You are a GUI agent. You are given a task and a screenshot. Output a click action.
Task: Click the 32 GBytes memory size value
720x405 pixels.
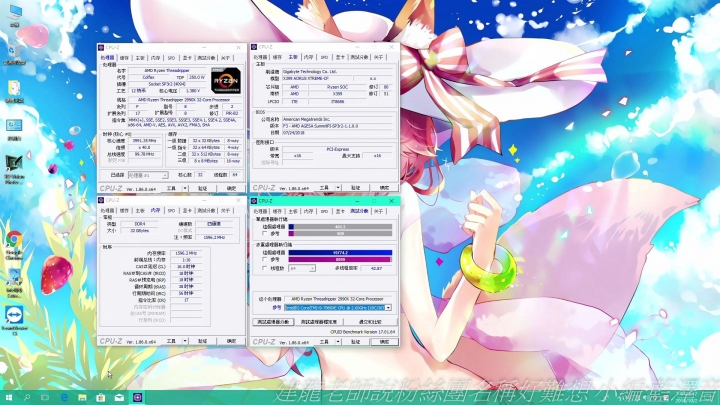coord(140,231)
